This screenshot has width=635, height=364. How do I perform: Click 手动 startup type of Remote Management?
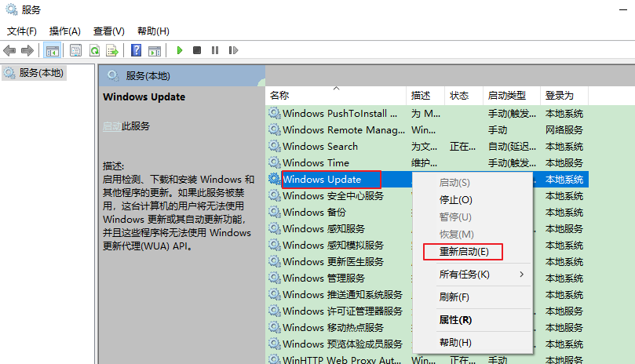[x=498, y=130]
